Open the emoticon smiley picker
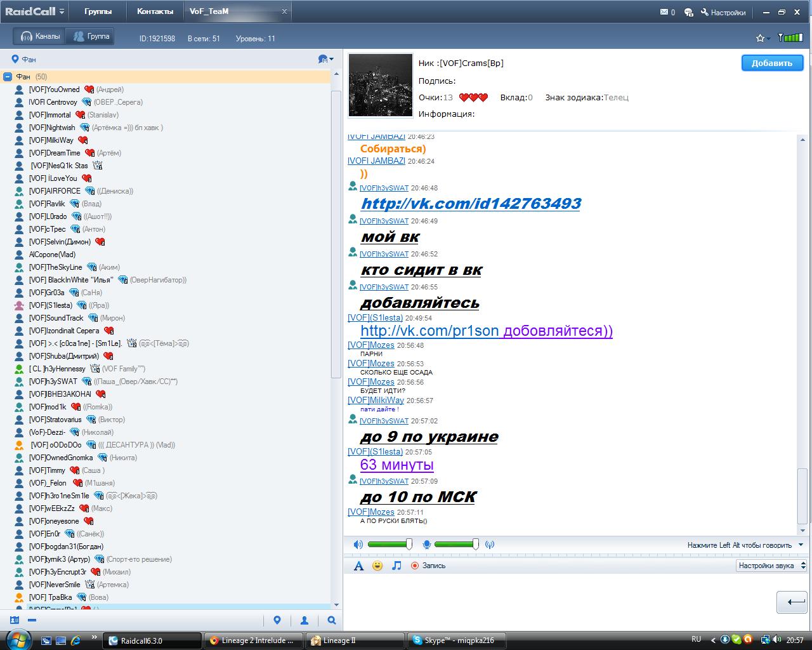This screenshot has width=812, height=650. point(377,566)
